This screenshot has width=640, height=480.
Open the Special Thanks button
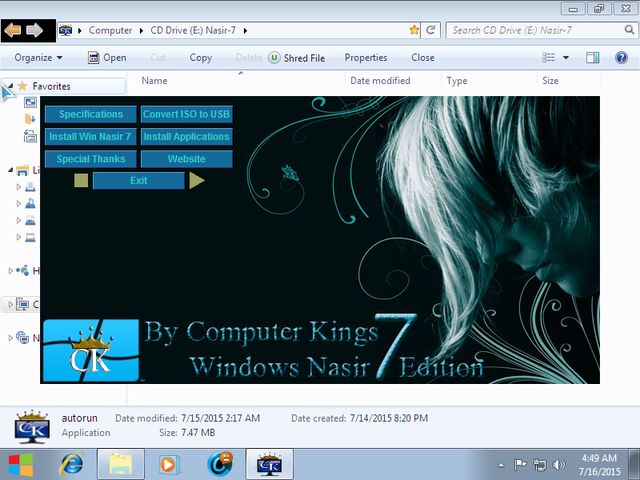point(91,159)
